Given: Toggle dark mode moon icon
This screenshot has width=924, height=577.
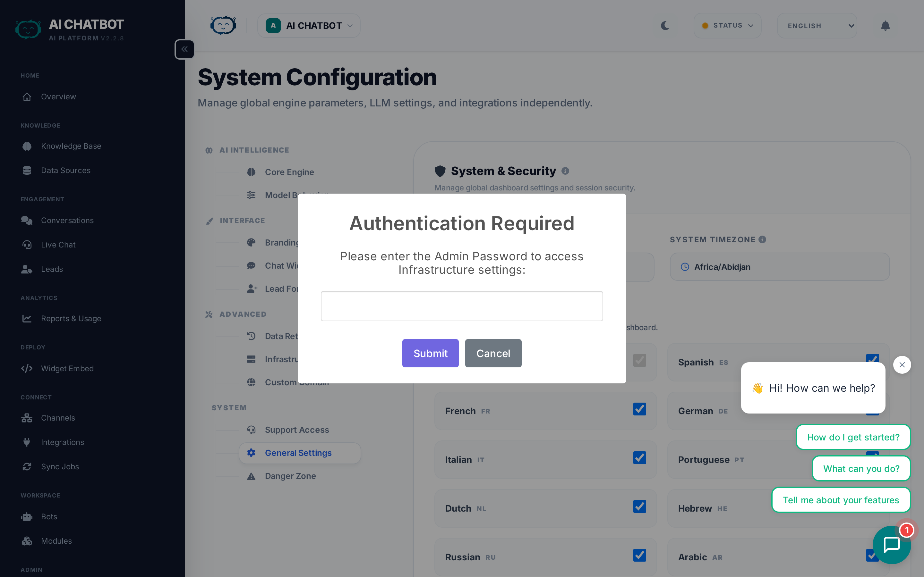Looking at the screenshot, I should [665, 26].
